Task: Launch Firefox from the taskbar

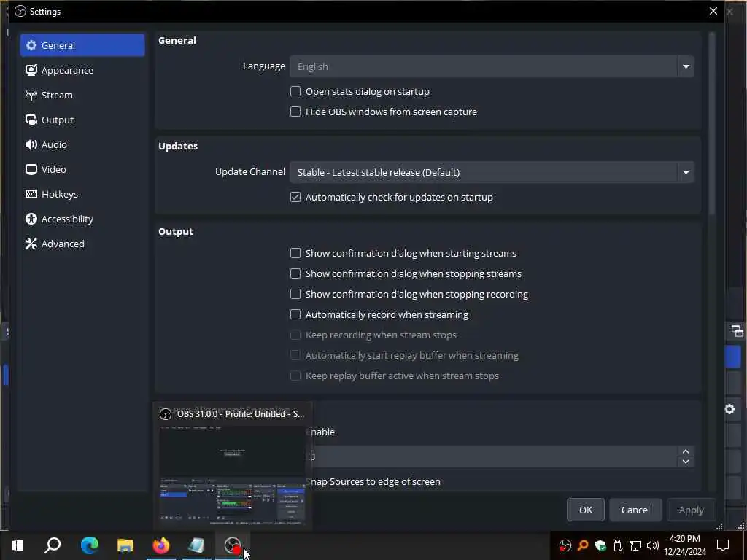Action: tap(161, 545)
